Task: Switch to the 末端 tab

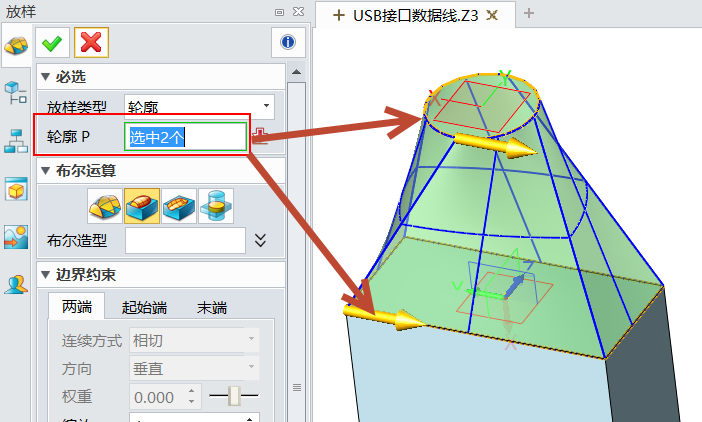Action: (x=212, y=307)
